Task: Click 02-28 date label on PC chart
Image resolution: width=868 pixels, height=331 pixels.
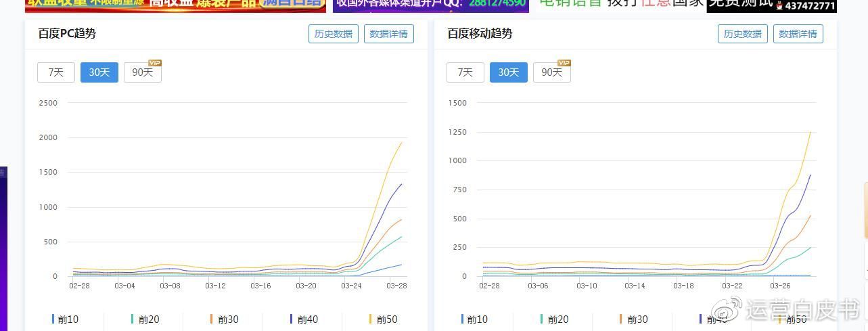Action: (x=79, y=286)
